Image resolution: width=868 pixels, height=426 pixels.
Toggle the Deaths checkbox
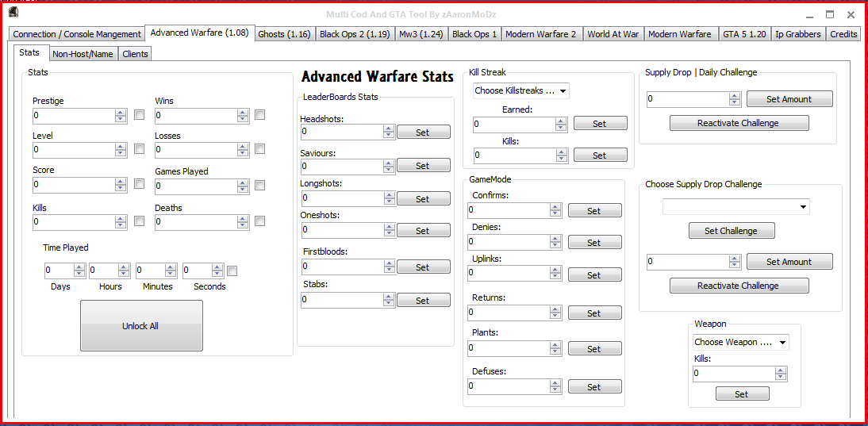point(260,221)
